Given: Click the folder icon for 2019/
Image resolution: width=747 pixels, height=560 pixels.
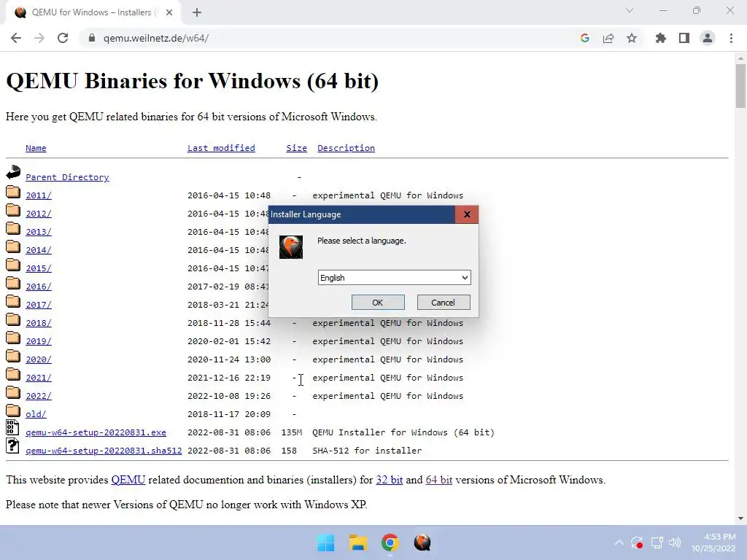Looking at the screenshot, I should (13, 338).
